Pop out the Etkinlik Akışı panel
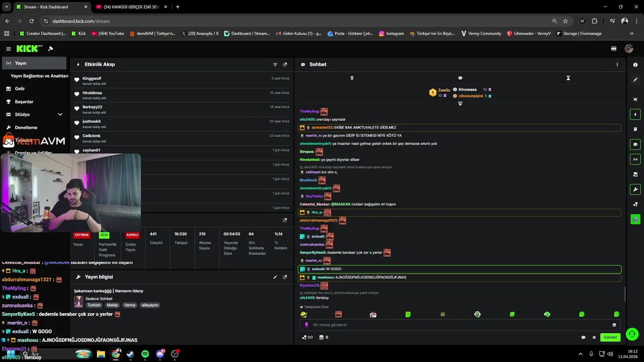This screenshot has height=362, width=644. pos(285,64)
